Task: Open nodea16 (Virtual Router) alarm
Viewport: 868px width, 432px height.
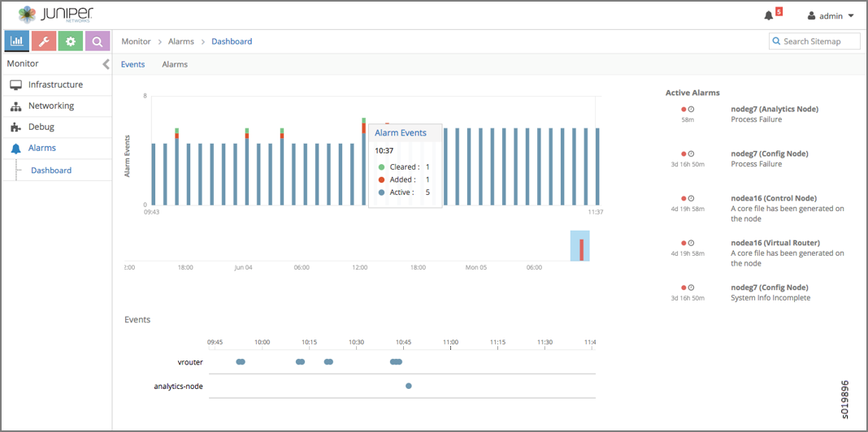Action: pos(775,243)
